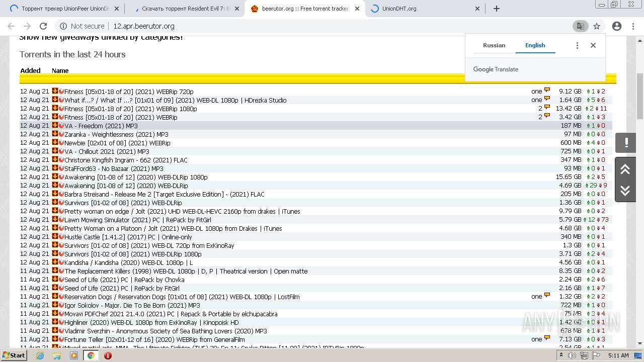Open the Translate popup options menu
The image size is (644, 362).
click(577, 45)
